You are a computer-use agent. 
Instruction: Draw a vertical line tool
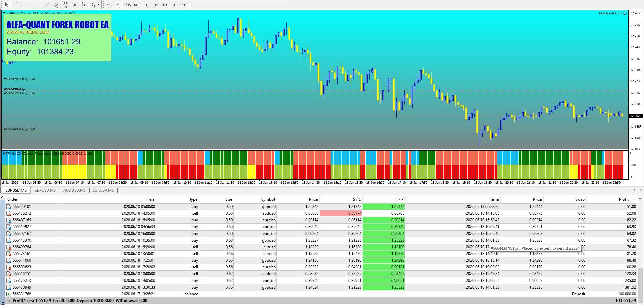tap(28, 5)
